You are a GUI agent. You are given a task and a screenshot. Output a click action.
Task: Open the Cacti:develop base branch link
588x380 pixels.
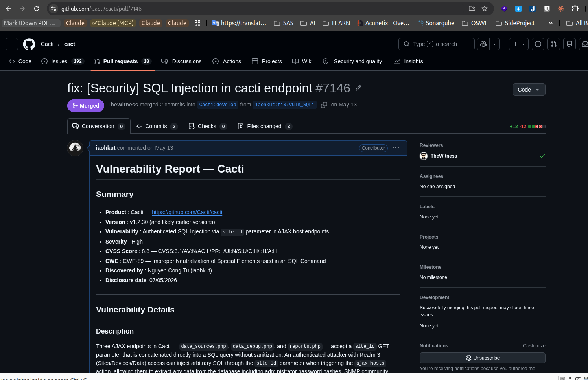tap(218, 105)
